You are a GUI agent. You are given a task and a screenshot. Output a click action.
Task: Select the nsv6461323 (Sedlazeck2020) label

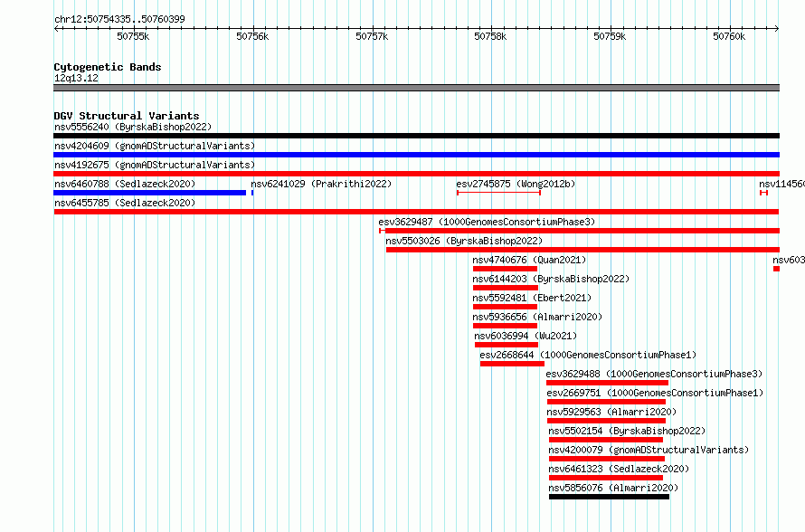tap(619, 469)
